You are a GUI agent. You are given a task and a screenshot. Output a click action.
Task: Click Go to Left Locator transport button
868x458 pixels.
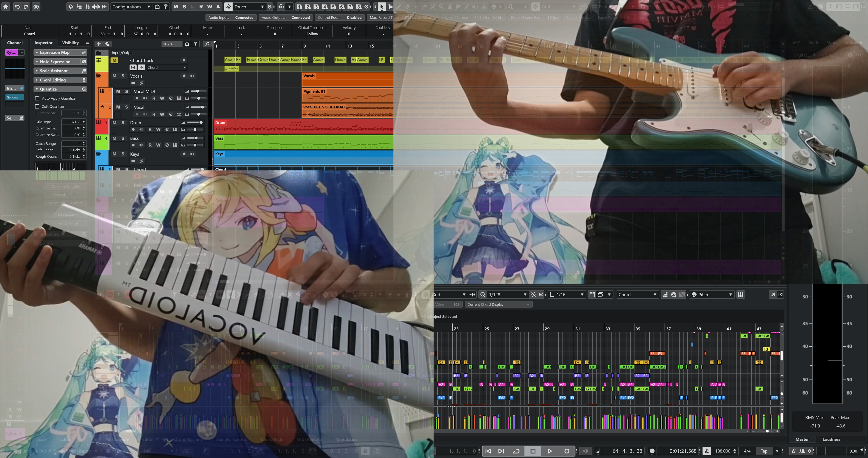click(488, 451)
